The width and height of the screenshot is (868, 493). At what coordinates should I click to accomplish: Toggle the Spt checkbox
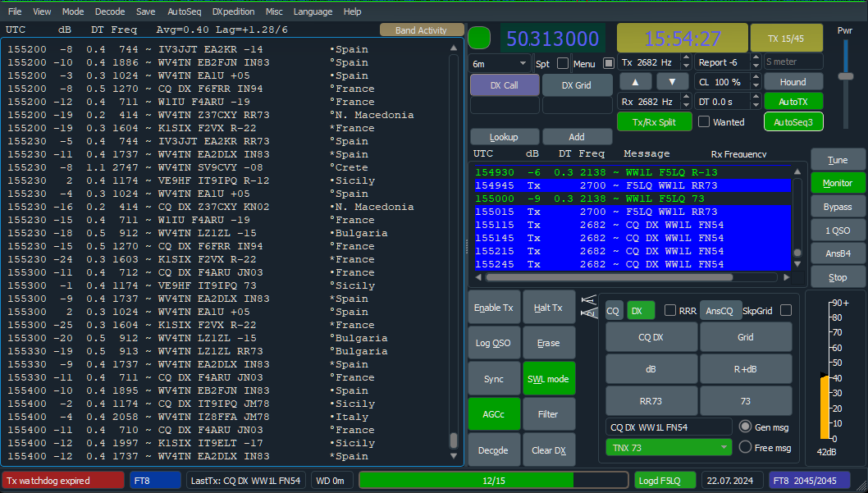pos(563,64)
